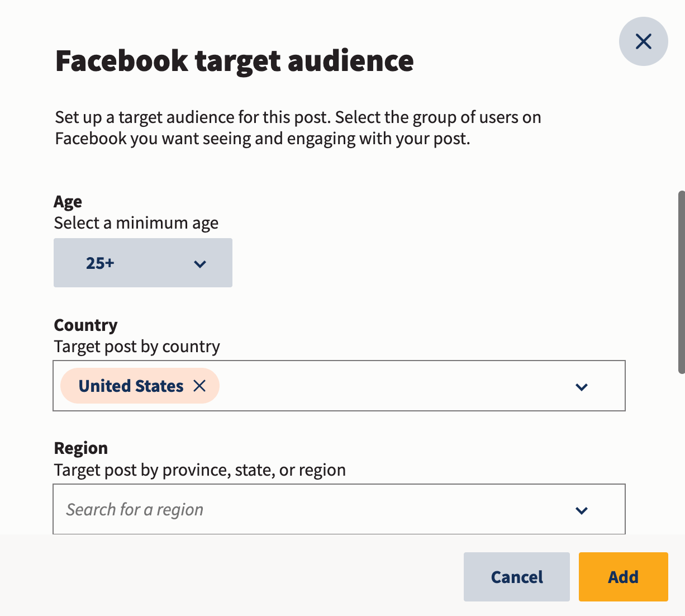This screenshot has height=616, width=685.
Task: Click the 25+ age value
Action: 98,263
